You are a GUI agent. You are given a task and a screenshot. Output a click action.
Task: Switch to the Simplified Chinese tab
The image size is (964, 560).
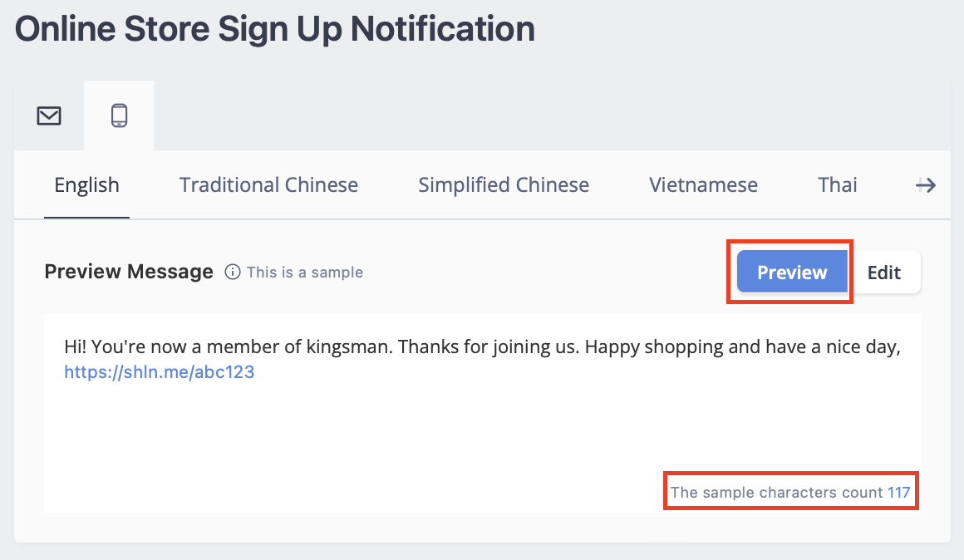click(x=504, y=185)
